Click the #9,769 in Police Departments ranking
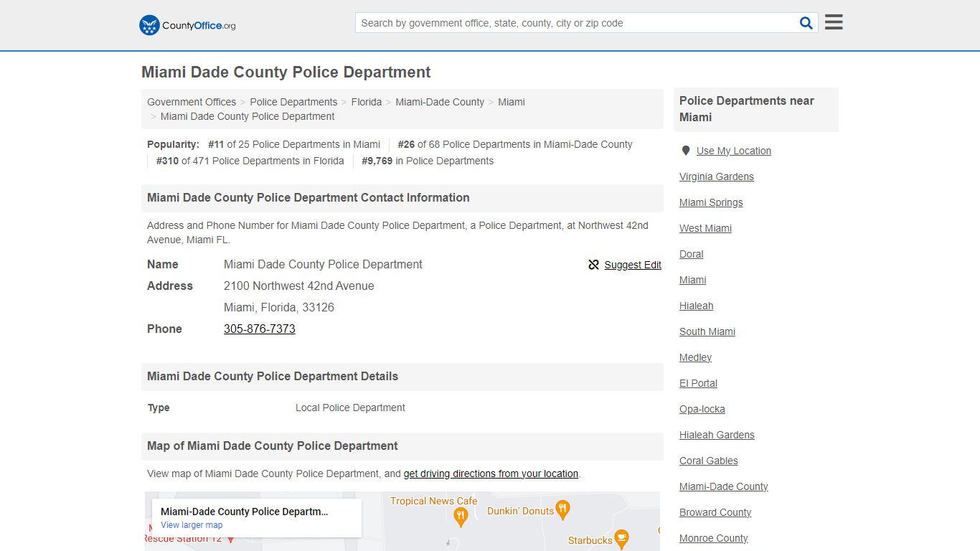The width and height of the screenshot is (980, 551). coord(428,161)
